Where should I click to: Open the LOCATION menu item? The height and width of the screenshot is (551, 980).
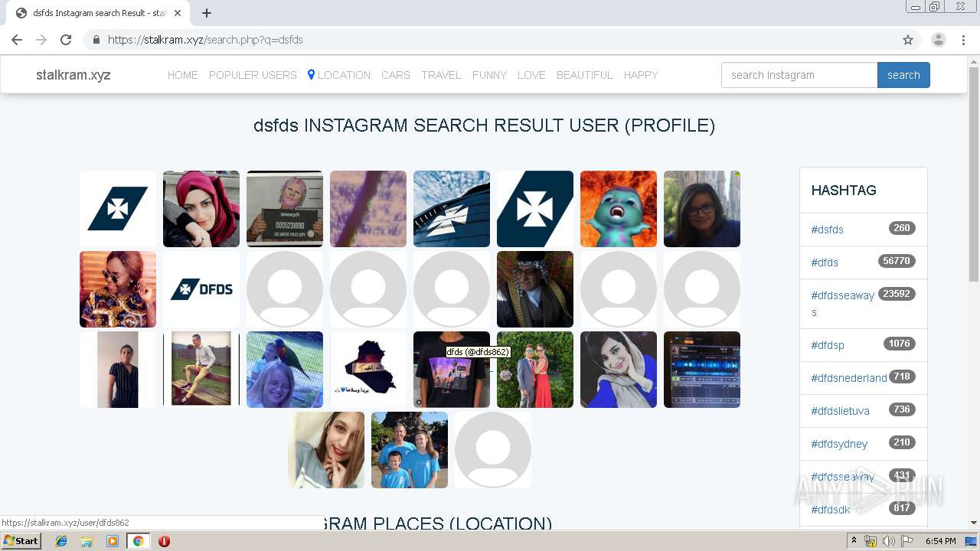tap(339, 75)
